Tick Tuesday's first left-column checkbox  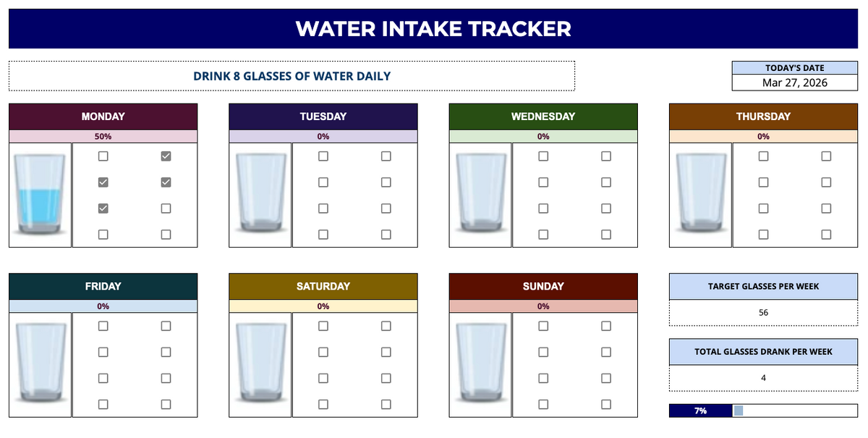323,156
